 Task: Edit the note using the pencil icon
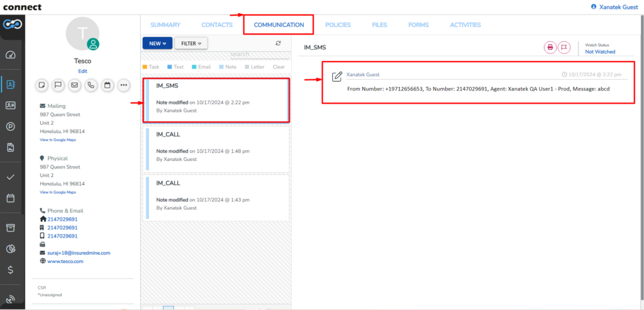click(337, 76)
